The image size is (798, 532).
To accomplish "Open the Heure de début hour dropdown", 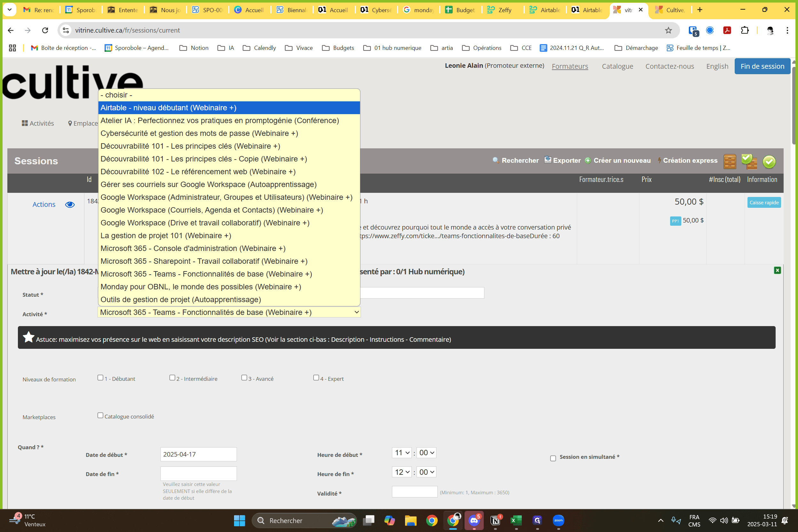I will [402, 453].
